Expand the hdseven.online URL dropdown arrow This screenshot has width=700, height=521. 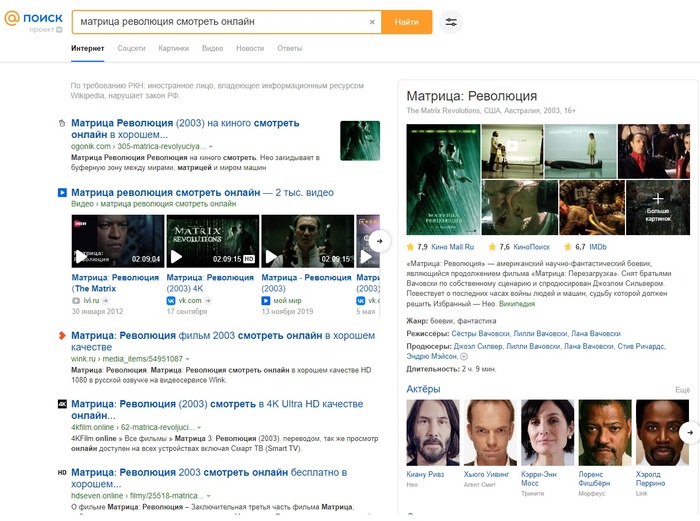[208, 496]
